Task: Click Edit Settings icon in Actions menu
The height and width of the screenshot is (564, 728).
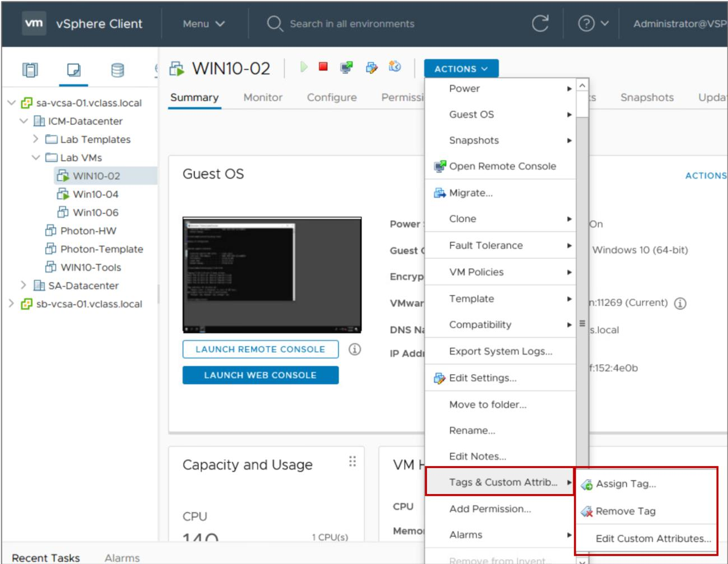Action: coord(440,378)
